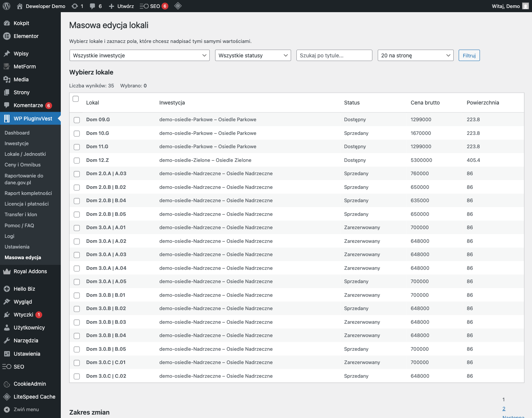Select the Dom 12.Z row checkbox
This screenshot has width=532, height=418.
click(x=77, y=160)
